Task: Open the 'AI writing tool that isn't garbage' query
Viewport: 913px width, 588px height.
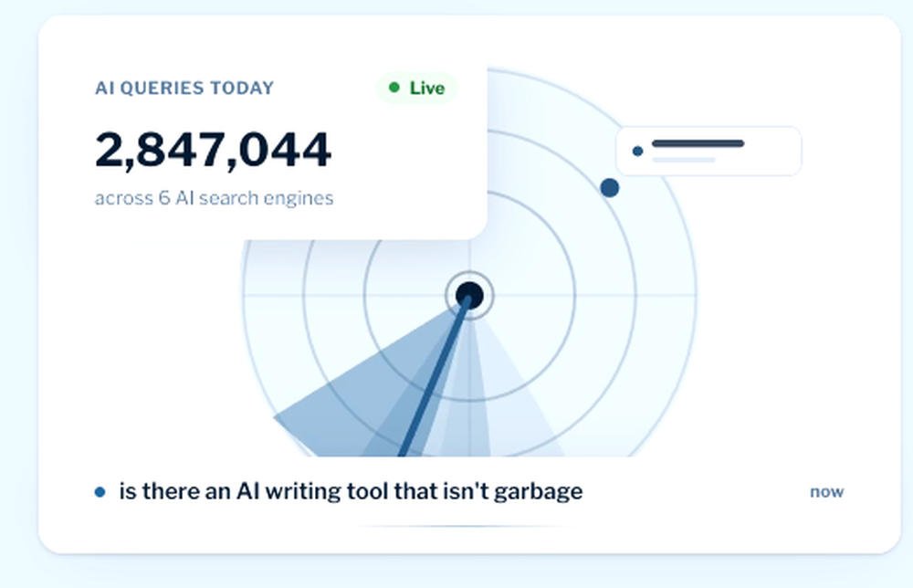Action: pos(352,491)
